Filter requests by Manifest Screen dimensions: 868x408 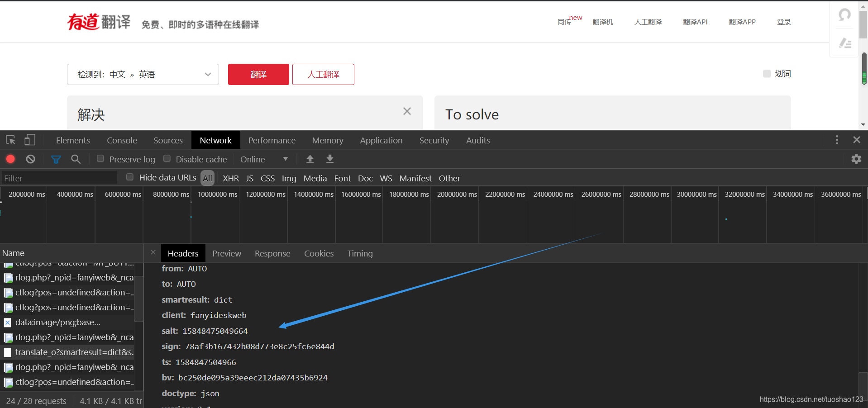tap(415, 178)
